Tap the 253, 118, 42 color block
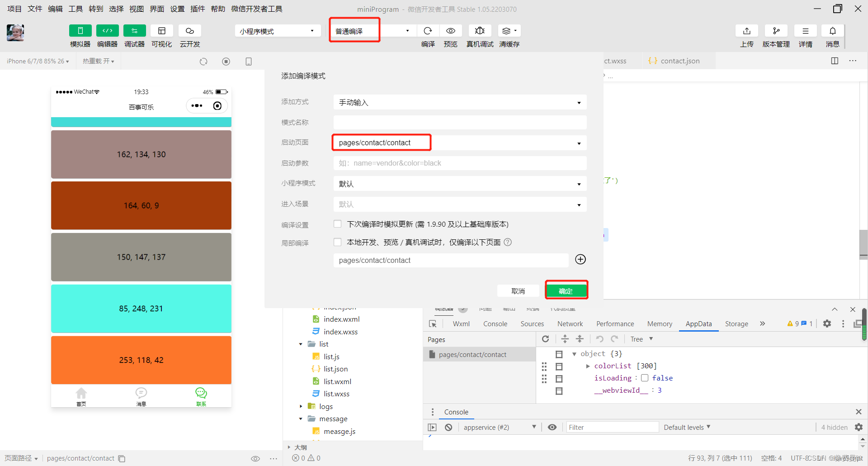The width and height of the screenshot is (868, 466). (x=141, y=360)
